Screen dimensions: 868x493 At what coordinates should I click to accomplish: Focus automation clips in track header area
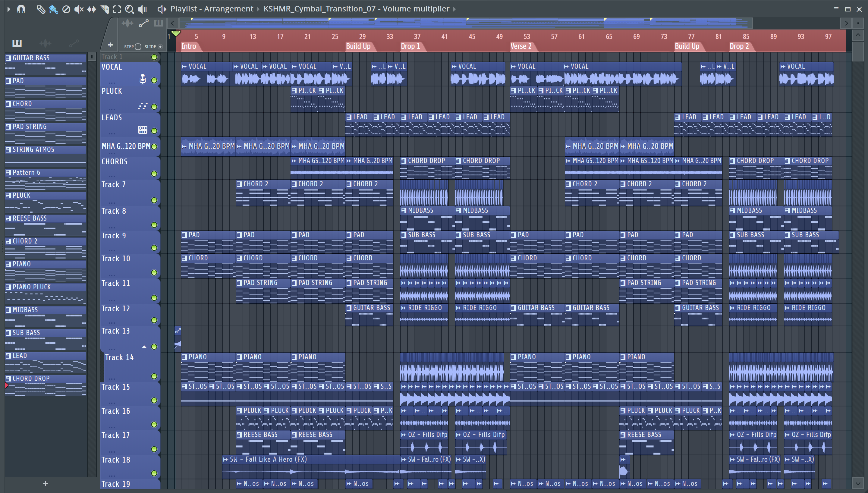pos(143,24)
